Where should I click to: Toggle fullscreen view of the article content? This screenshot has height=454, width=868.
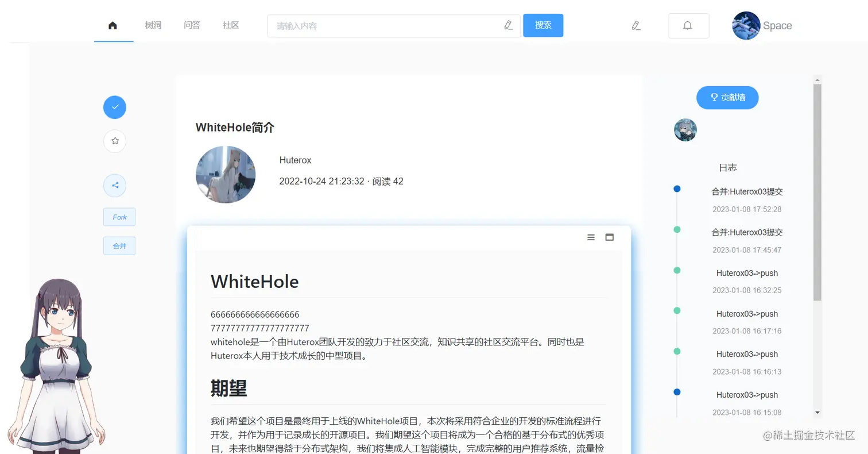609,237
